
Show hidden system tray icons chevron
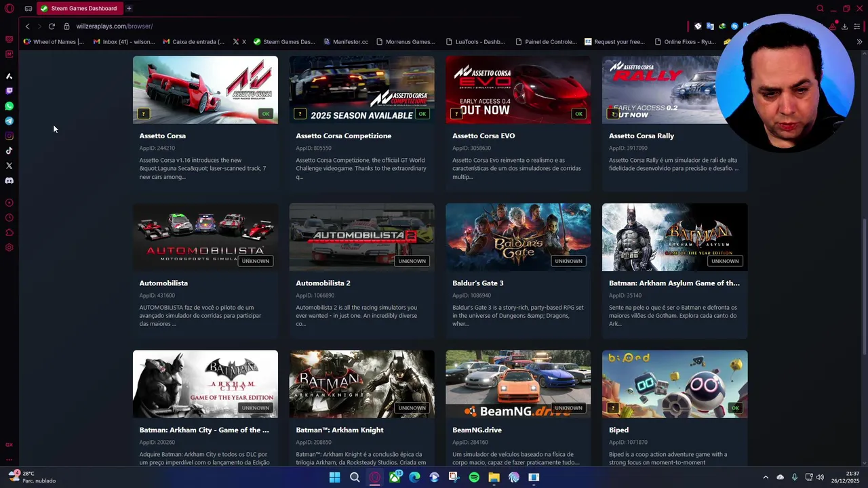[766, 477]
